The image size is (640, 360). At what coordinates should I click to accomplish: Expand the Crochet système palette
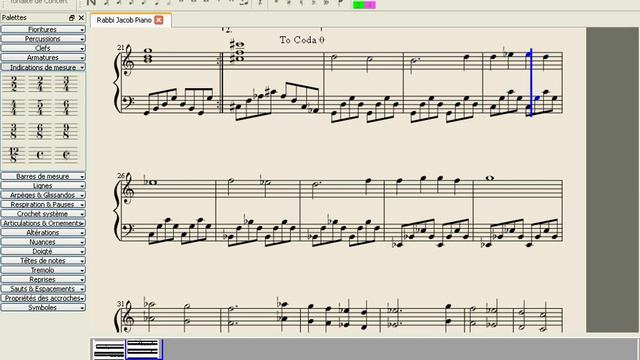(43, 214)
